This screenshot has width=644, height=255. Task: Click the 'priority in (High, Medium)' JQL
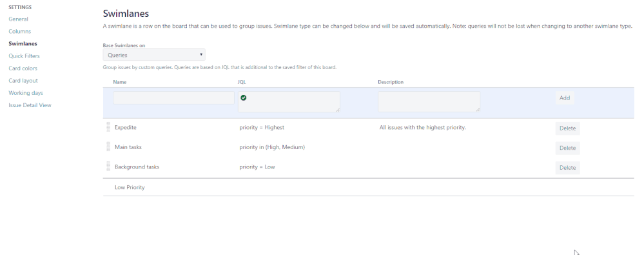[x=272, y=147]
